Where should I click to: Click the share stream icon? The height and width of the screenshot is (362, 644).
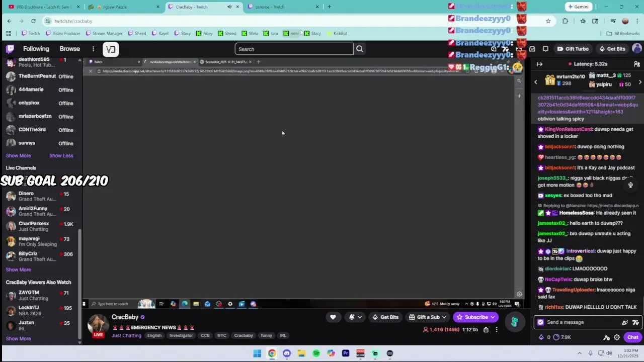pyautogui.click(x=486, y=330)
